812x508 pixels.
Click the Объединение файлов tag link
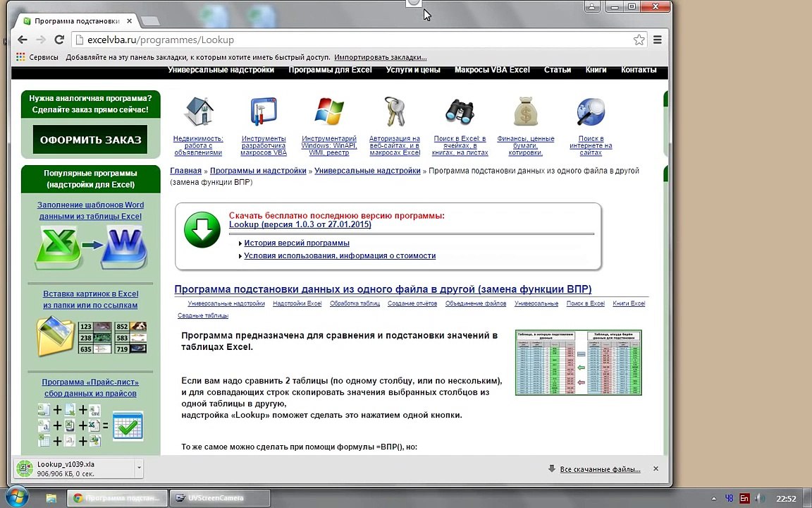[475, 303]
